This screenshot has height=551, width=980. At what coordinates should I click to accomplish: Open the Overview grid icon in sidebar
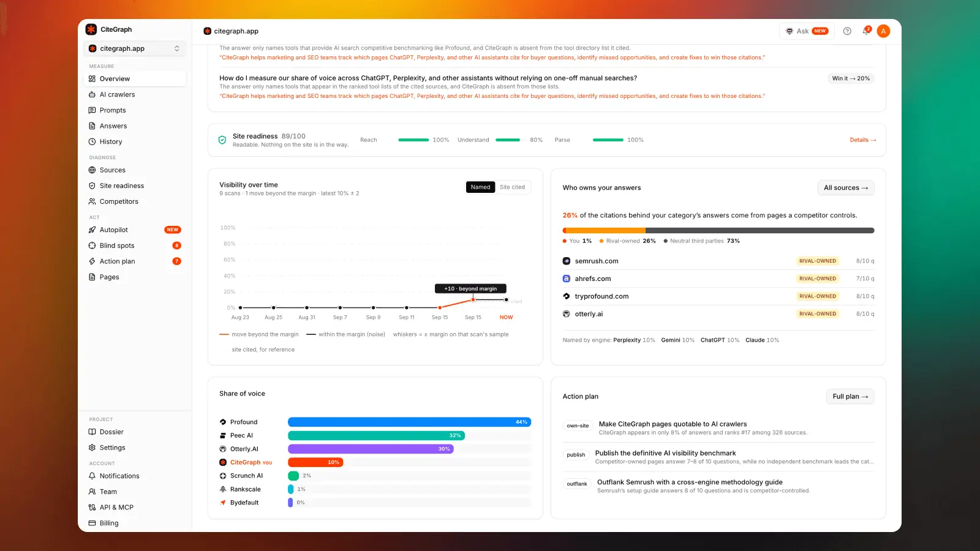pyautogui.click(x=92, y=79)
